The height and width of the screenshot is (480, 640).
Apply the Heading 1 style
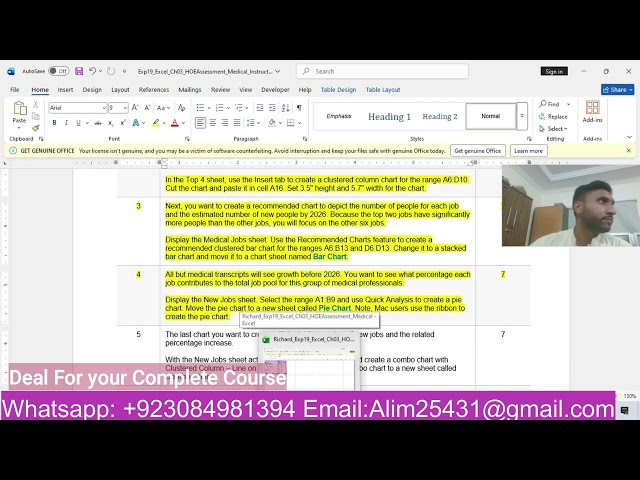click(x=389, y=117)
